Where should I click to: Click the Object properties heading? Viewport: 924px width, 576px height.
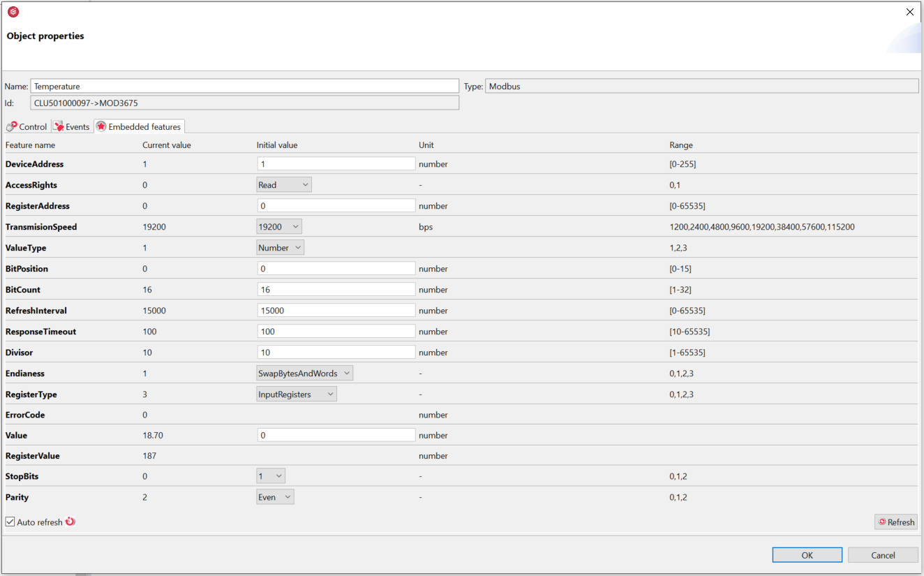pyautogui.click(x=45, y=36)
